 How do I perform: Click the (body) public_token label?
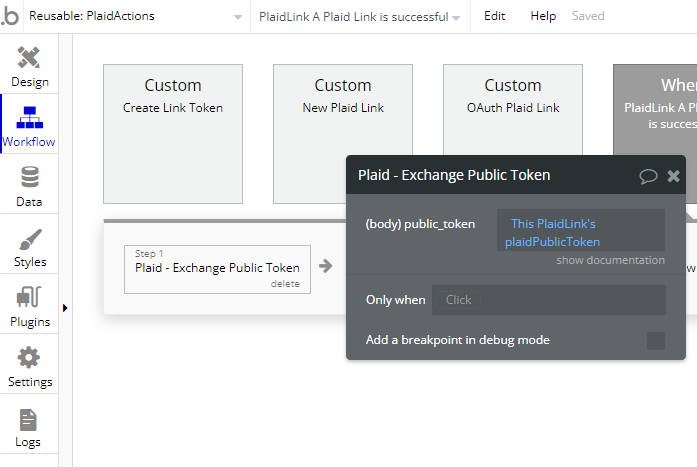420,224
